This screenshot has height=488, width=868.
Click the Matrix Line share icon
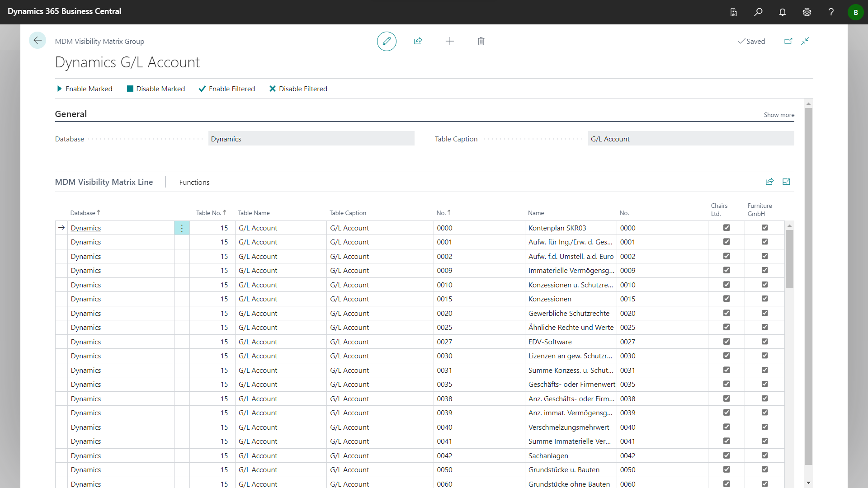769,182
